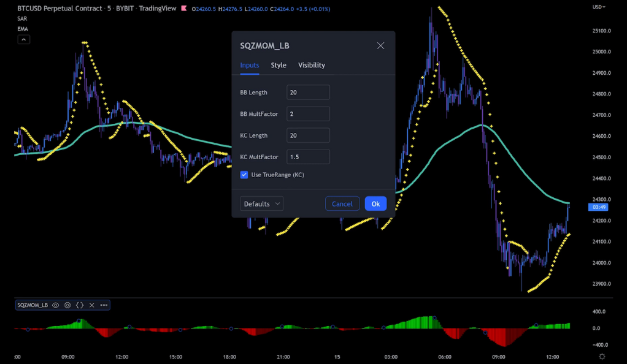627x364 pixels.
Task: Remove SQZMOM_LB indicator with X icon
Action: 92,305
